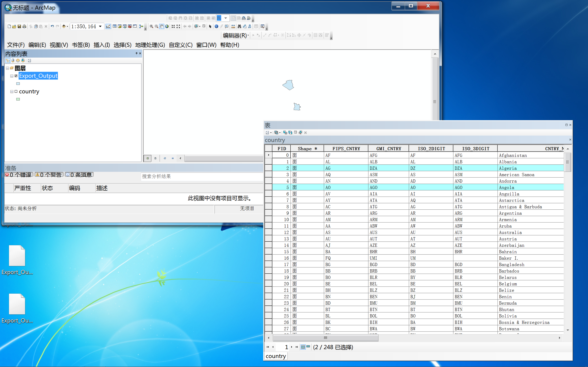Screen dimensions: 588x367
Task: Toggle show selected records button
Action: click(308, 347)
